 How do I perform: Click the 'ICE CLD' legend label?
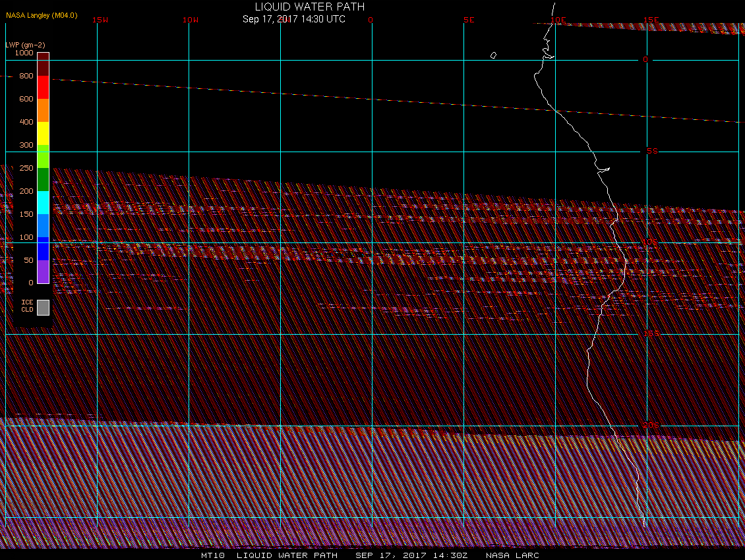click(x=27, y=306)
